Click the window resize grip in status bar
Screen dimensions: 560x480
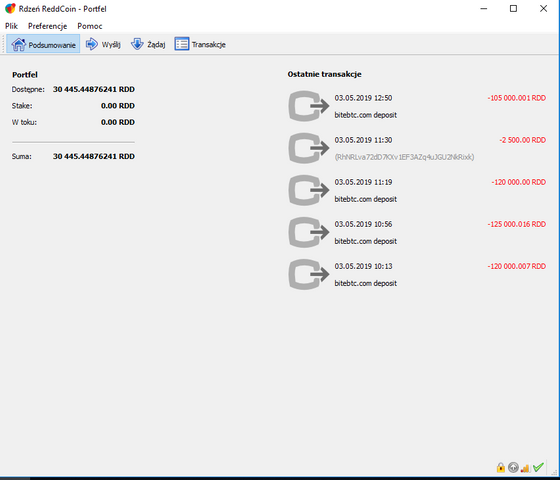(x=554, y=471)
